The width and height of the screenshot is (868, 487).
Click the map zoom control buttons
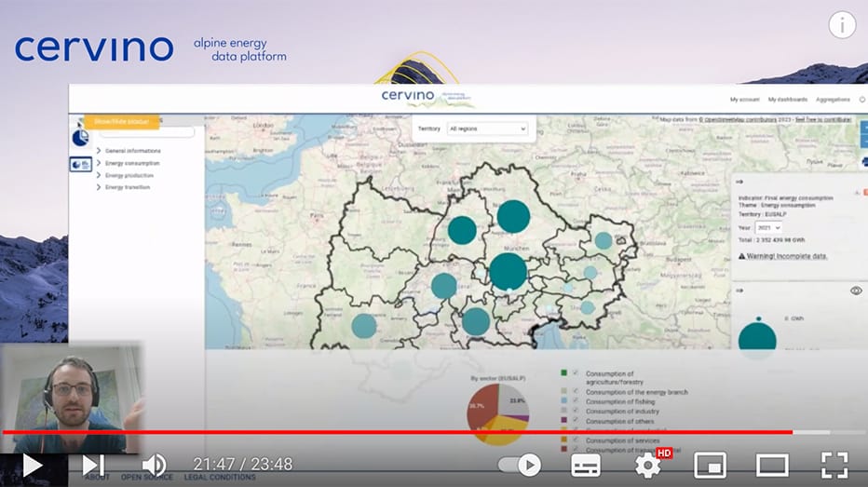[x=864, y=134]
